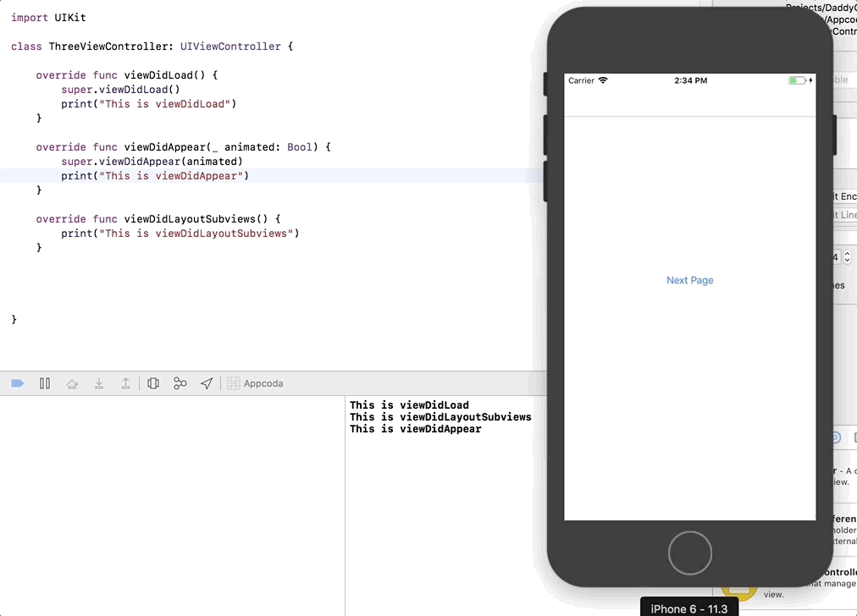This screenshot has height=616, width=857.
Task: Click the stepper arrows showing value 4
Action: pyautogui.click(x=847, y=256)
